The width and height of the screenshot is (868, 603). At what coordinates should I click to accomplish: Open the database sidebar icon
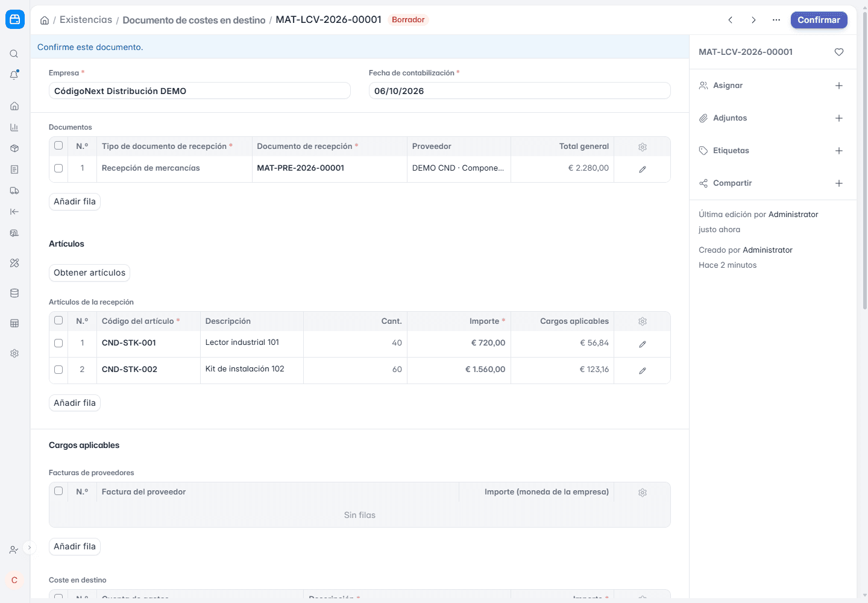coord(14,293)
